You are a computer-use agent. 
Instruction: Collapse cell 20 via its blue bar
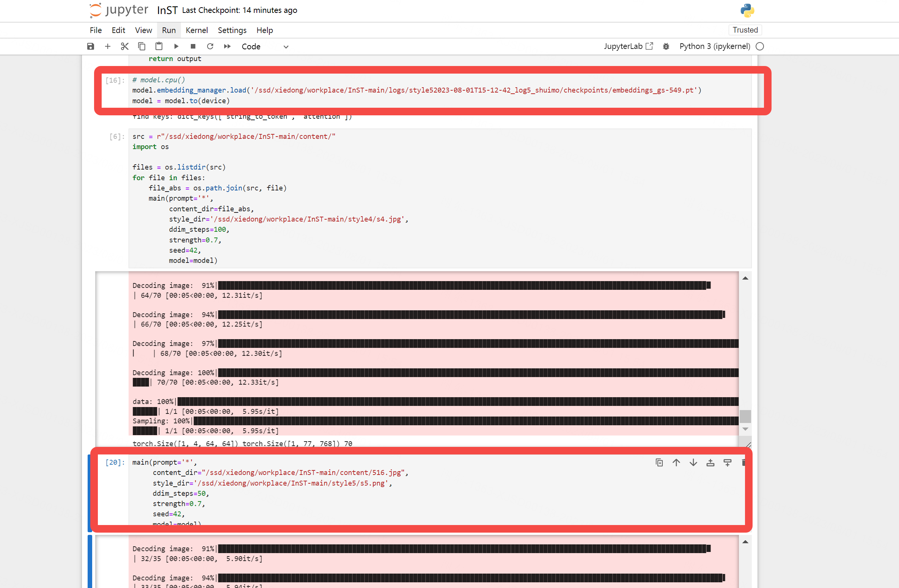(x=90, y=493)
